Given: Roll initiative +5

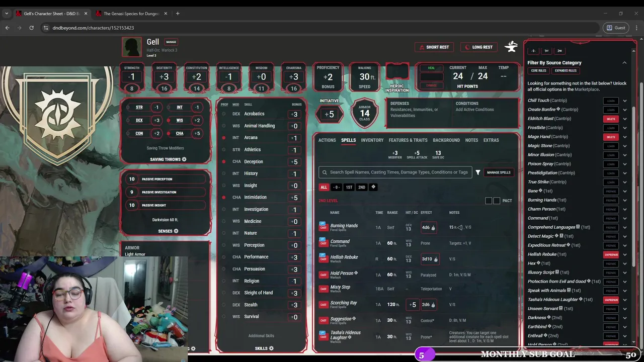Looking at the screenshot, I should click(329, 115).
